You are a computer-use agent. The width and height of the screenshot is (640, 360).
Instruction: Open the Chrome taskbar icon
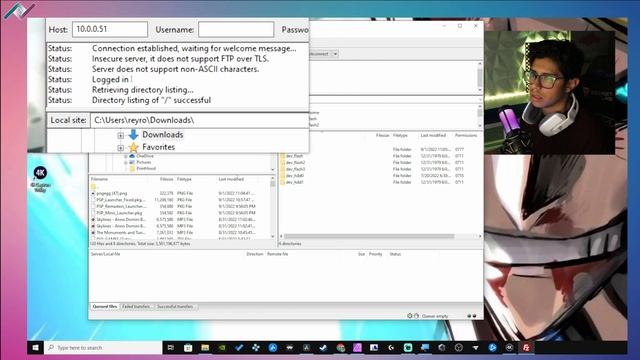click(x=340, y=348)
